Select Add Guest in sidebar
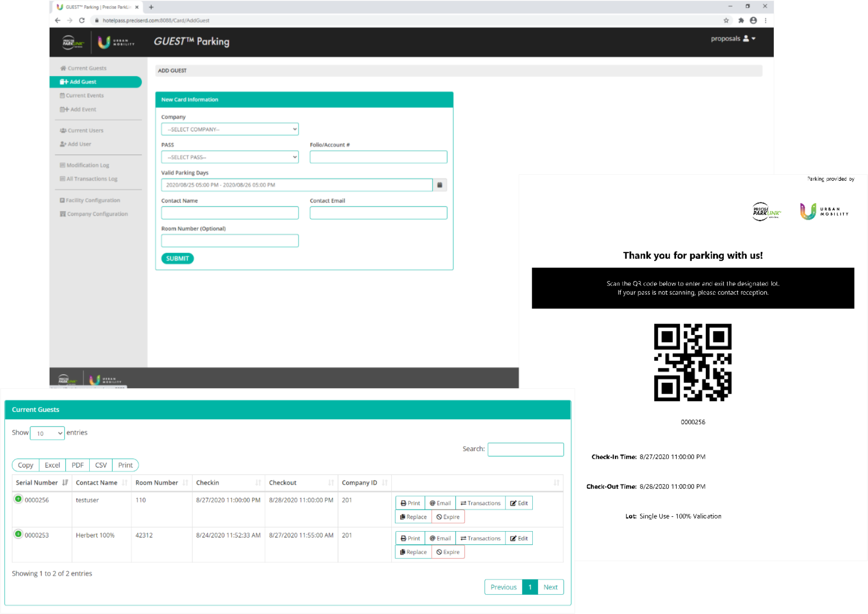This screenshot has height=614, width=868. (95, 82)
